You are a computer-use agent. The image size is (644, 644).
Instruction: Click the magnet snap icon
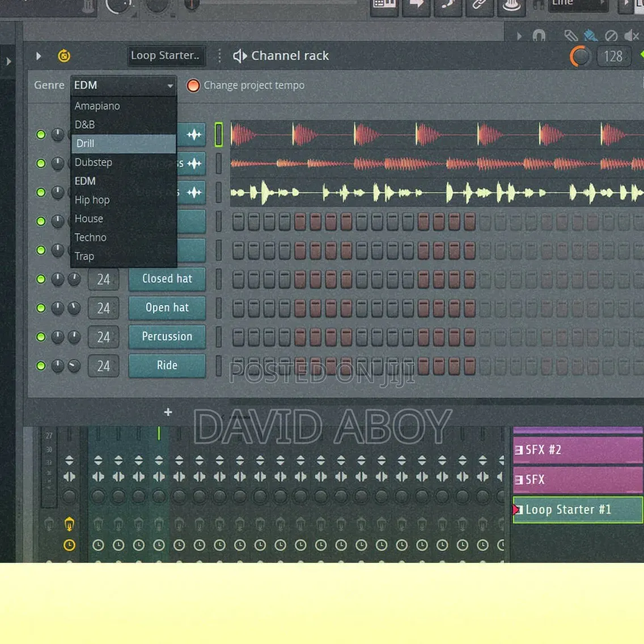(x=539, y=36)
